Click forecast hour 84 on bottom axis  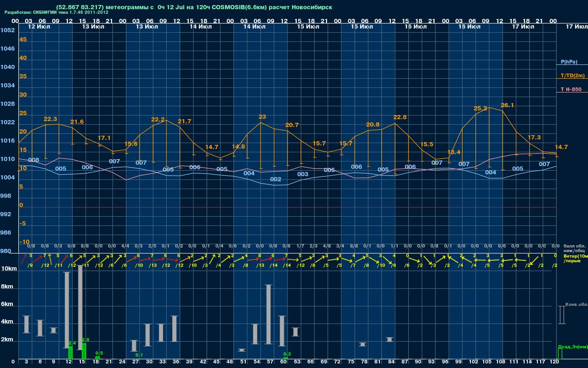coord(391,362)
